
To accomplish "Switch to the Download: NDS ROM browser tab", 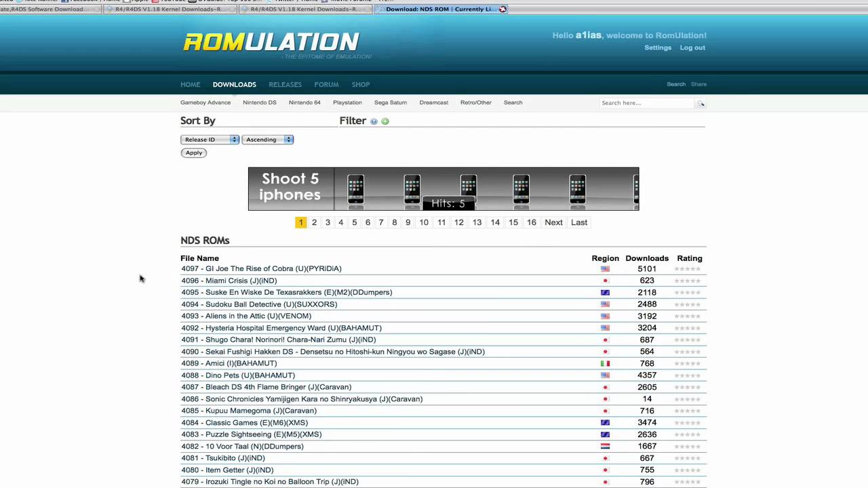I will coord(440,9).
